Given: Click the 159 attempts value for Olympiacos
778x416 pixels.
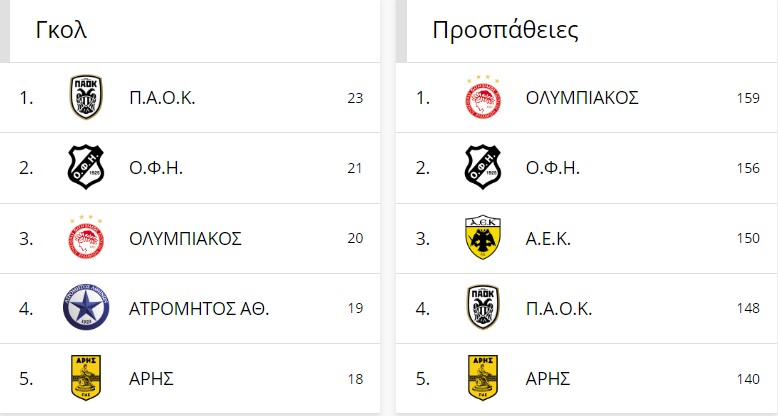Looking at the screenshot, I should 748,98.
